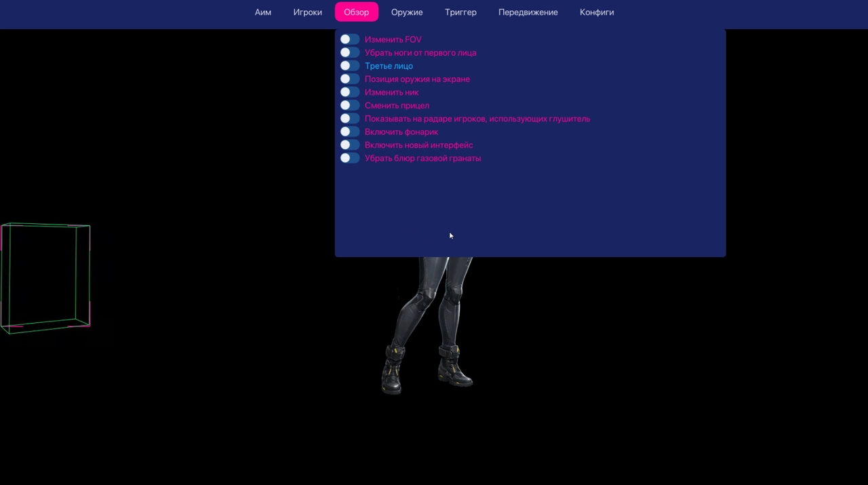Enable the Включить новый интерфейс switch
The height and width of the screenshot is (485, 868).
coord(350,145)
